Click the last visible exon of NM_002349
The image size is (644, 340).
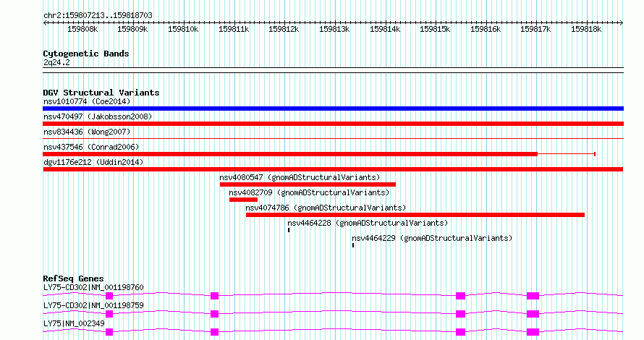point(533,332)
